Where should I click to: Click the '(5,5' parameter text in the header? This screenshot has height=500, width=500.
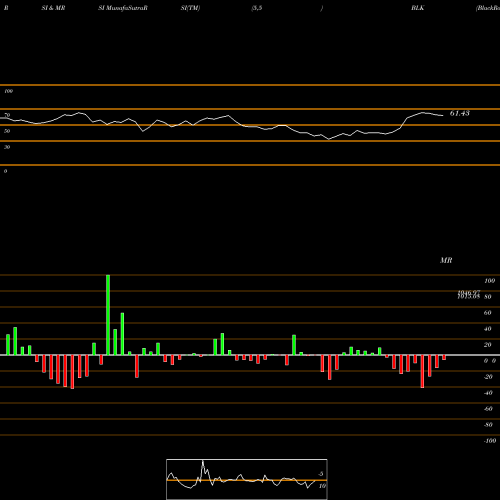pos(257,8)
